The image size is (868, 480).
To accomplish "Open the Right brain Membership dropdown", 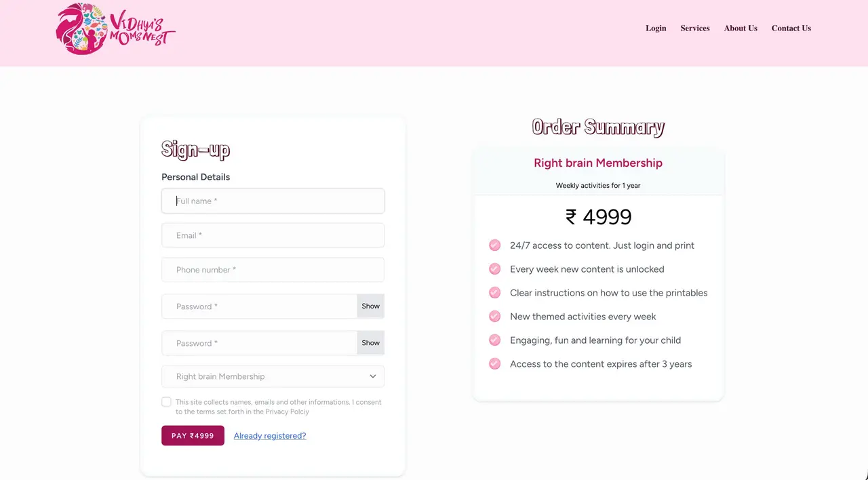I will [273, 376].
